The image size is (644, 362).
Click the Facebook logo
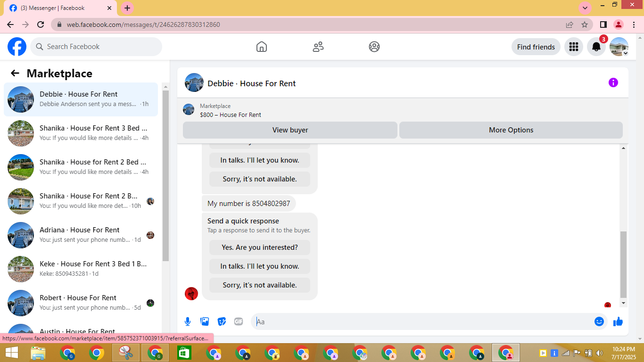tap(17, 47)
